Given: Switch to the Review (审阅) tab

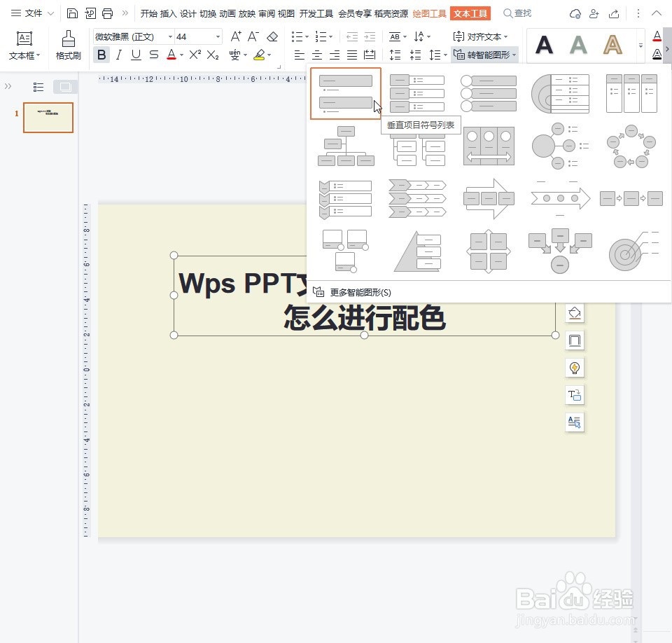Looking at the screenshot, I should click(267, 14).
